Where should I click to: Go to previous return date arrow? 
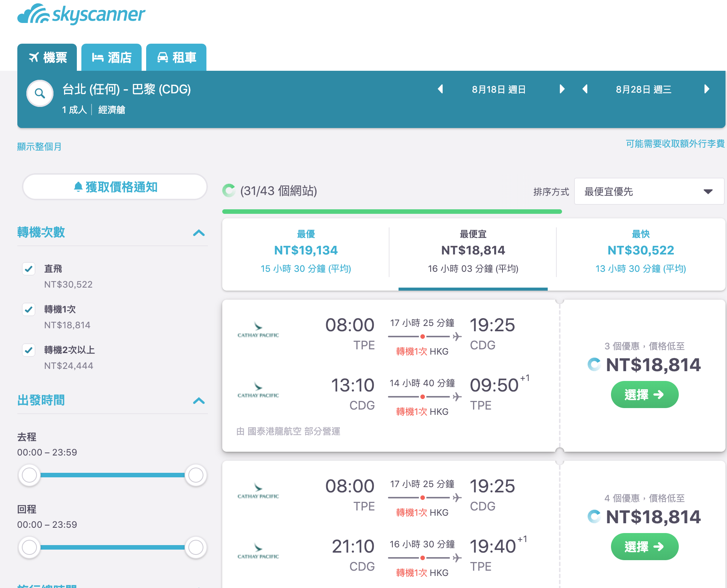click(585, 89)
